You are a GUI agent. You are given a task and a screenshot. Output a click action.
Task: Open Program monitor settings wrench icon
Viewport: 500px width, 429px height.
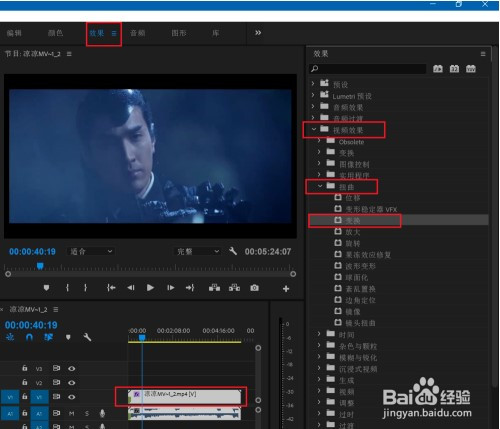click(233, 251)
